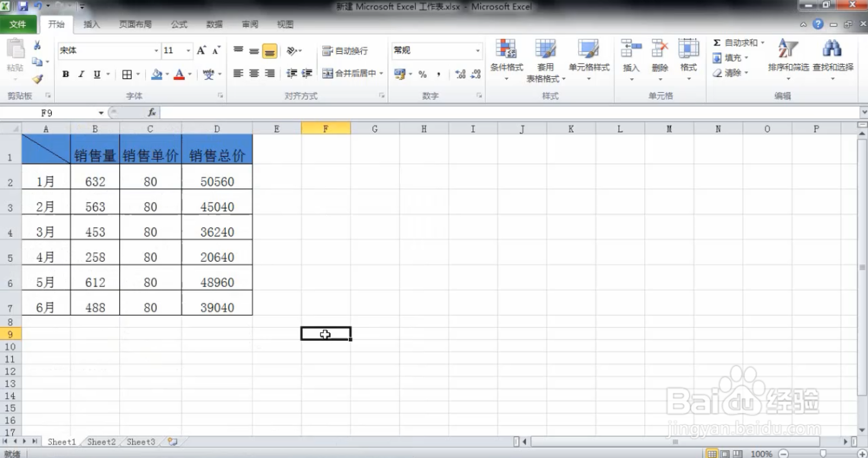
Task: Expand Merge and Center (合并后居中) arrow
Action: click(x=381, y=73)
